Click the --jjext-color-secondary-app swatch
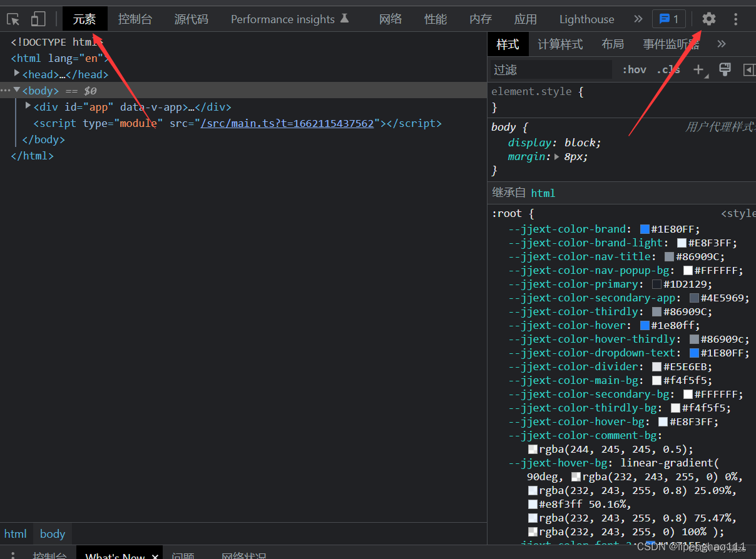The height and width of the screenshot is (559, 756). [x=694, y=298]
